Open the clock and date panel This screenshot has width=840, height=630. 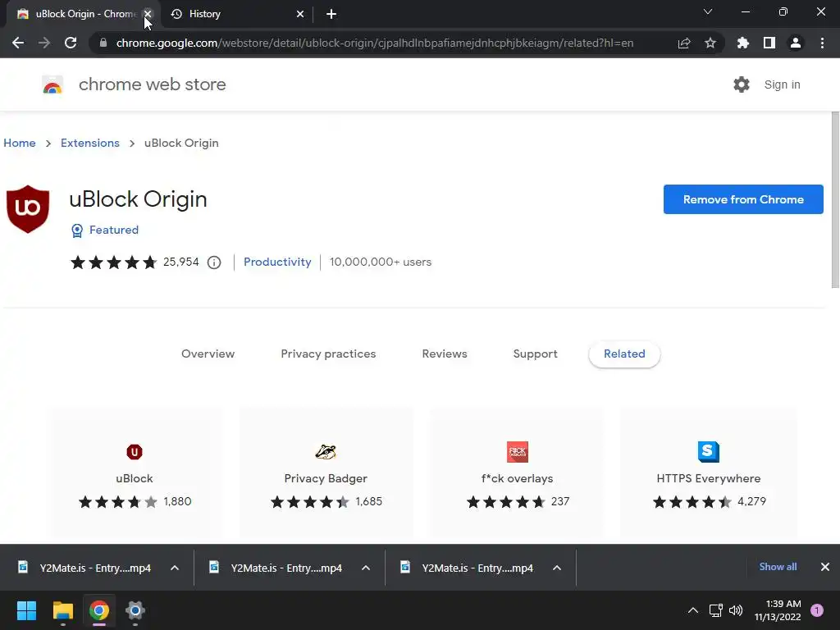pos(778,610)
